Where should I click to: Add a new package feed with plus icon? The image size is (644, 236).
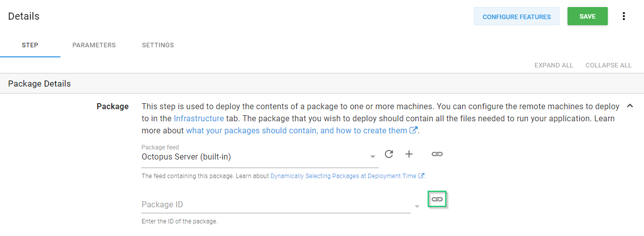tap(409, 154)
